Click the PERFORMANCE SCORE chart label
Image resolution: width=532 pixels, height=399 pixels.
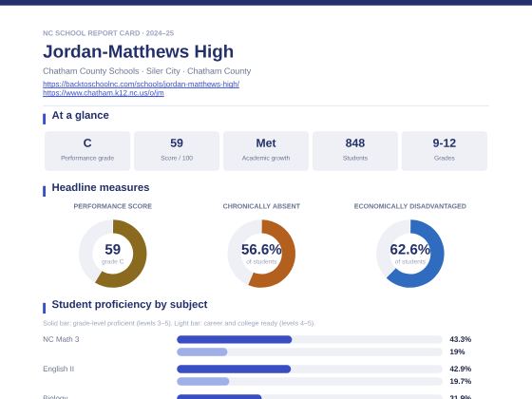(113, 206)
